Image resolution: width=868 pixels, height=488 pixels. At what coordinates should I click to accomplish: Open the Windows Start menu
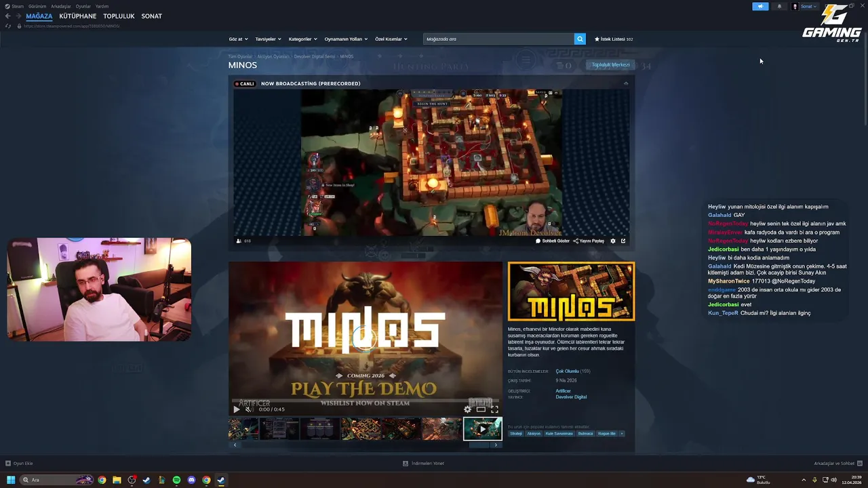click(x=11, y=480)
